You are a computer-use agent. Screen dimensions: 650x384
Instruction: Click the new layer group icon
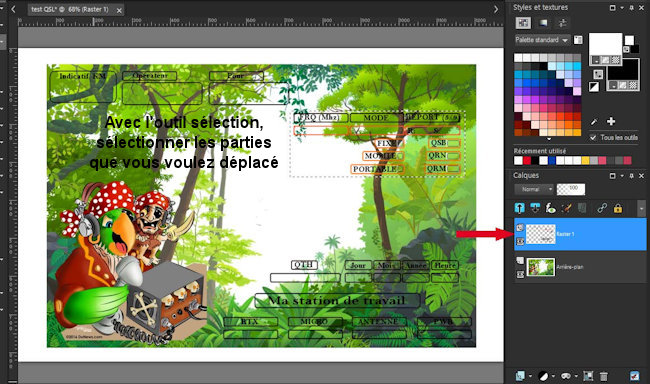tap(565, 376)
